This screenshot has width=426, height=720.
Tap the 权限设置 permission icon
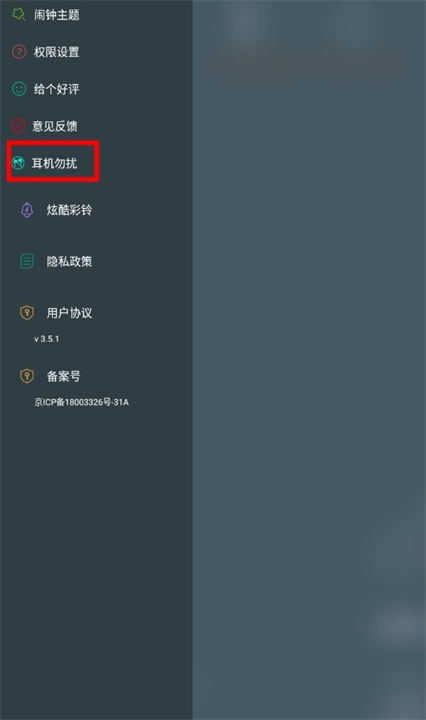pyautogui.click(x=19, y=51)
